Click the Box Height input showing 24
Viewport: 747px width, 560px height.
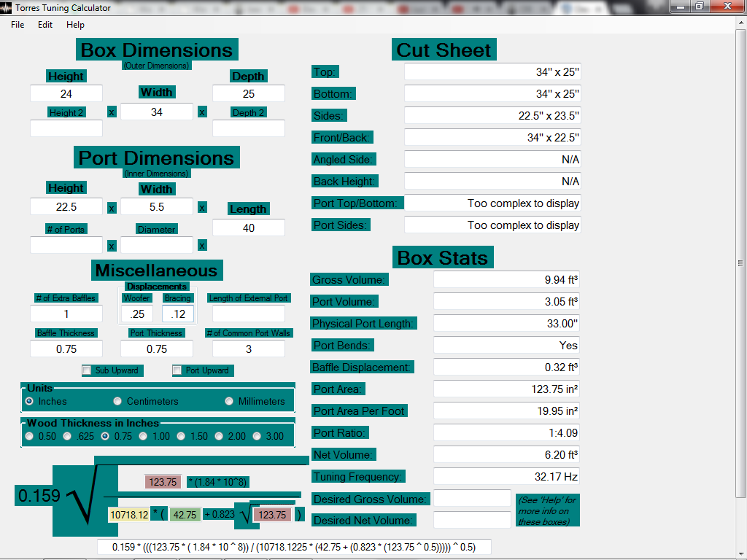pos(66,93)
